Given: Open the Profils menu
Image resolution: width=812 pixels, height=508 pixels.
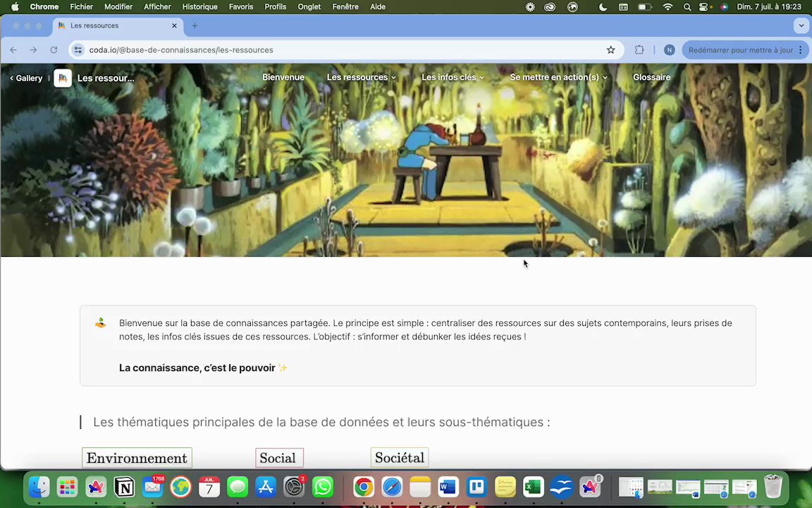Looking at the screenshot, I should [276, 7].
